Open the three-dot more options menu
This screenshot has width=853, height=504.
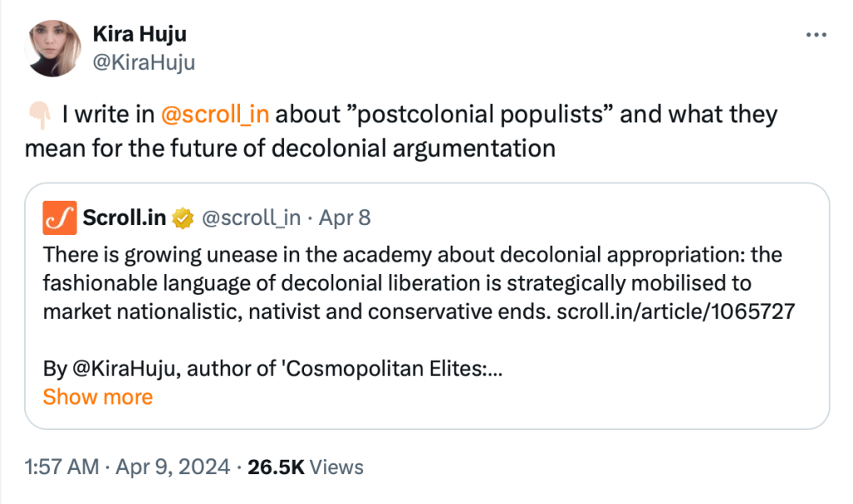click(x=816, y=36)
